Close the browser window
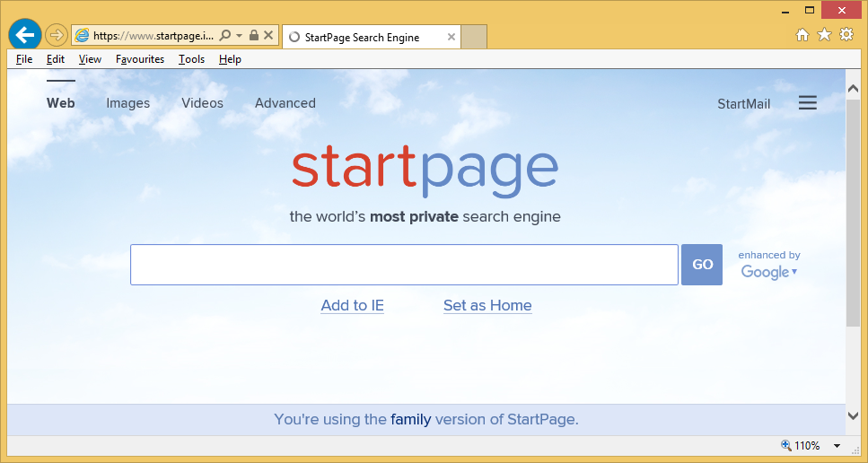868x463 pixels. coord(842,9)
